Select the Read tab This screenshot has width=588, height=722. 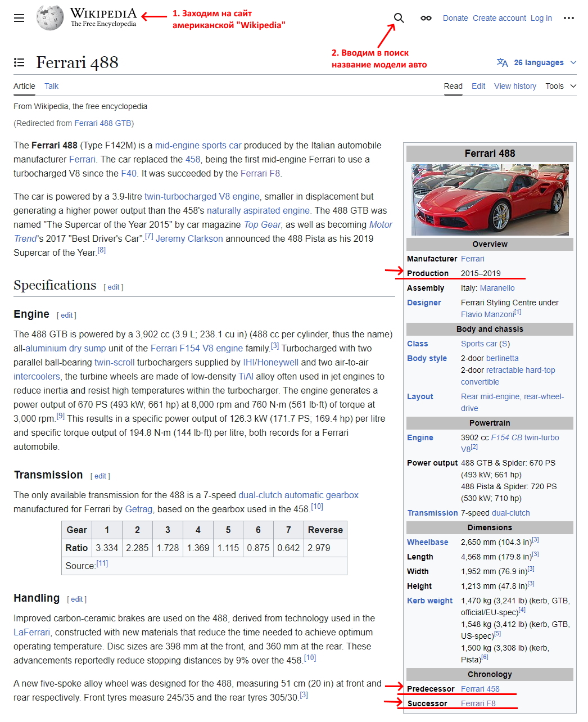(x=453, y=86)
